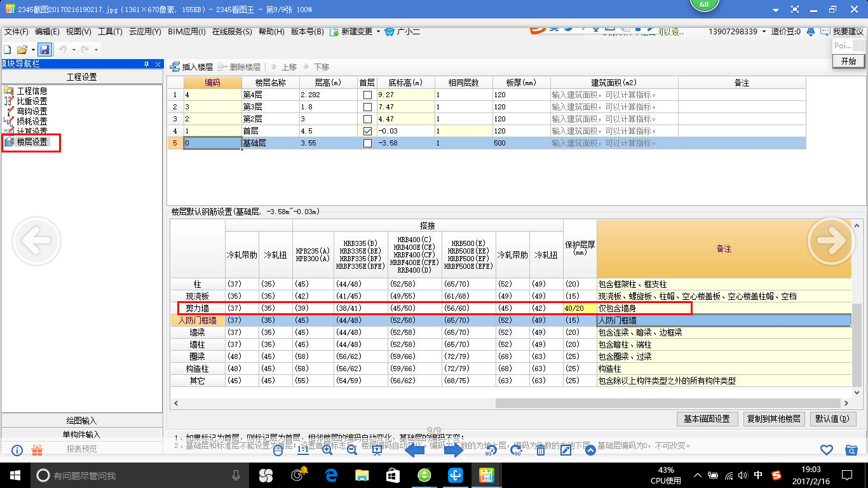
Task: Open File Explorer from taskbar
Action: (362, 475)
